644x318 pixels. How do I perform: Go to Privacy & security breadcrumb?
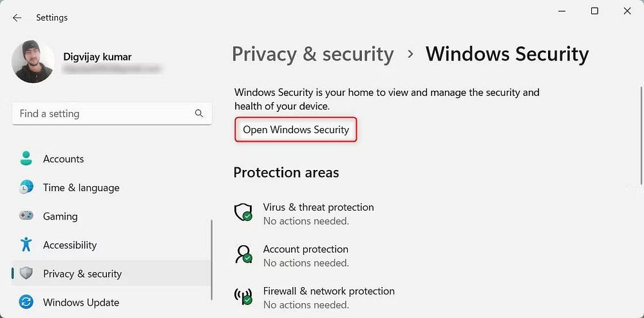[312, 54]
